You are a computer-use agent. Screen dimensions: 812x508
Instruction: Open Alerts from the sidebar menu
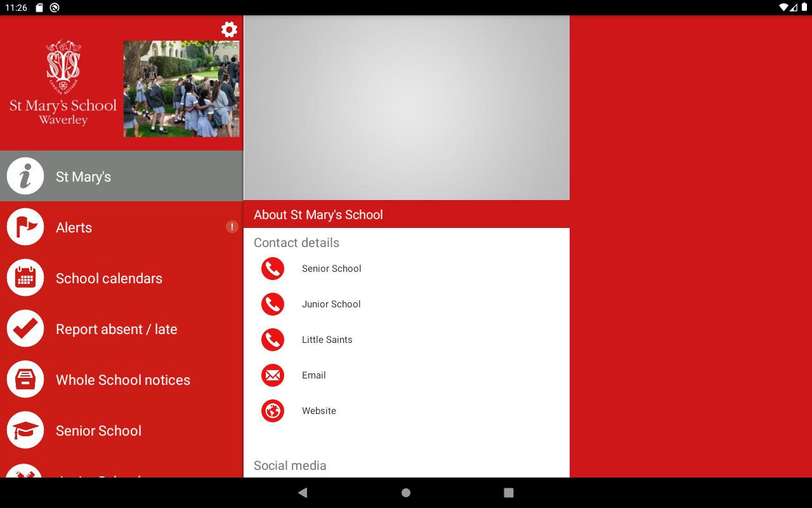(122, 227)
